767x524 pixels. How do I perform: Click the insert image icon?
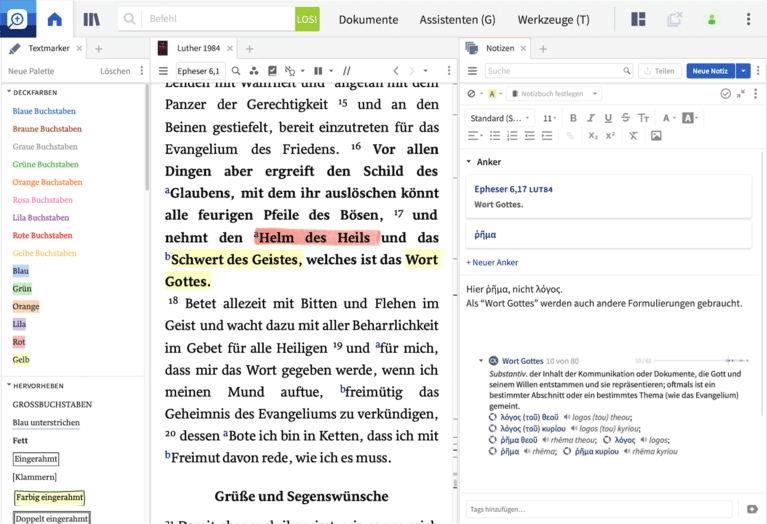pos(656,136)
